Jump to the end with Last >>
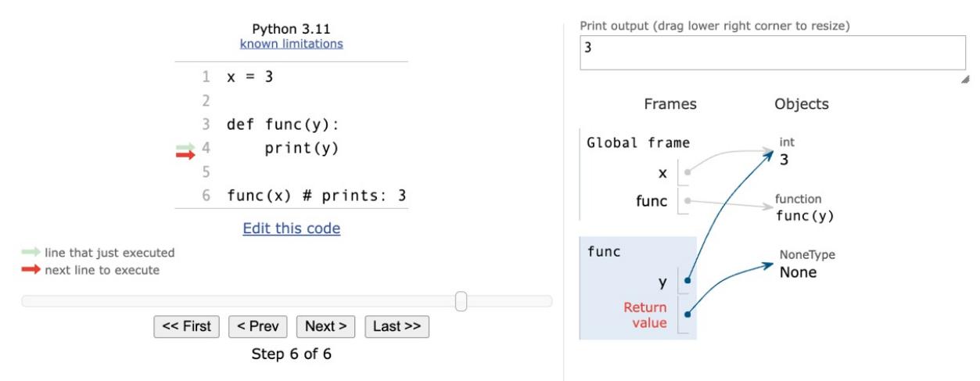The height and width of the screenshot is (381, 980). tap(397, 326)
